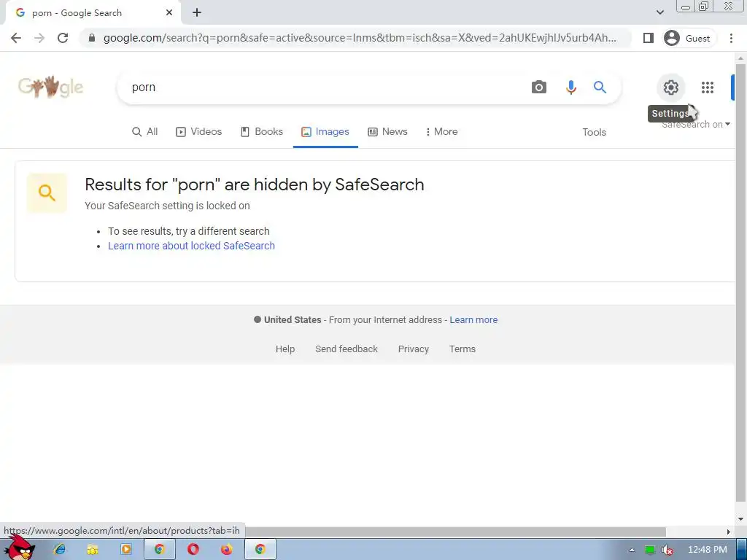Close the 'porn - Google Search' tab
The image size is (747, 560).
169,13
